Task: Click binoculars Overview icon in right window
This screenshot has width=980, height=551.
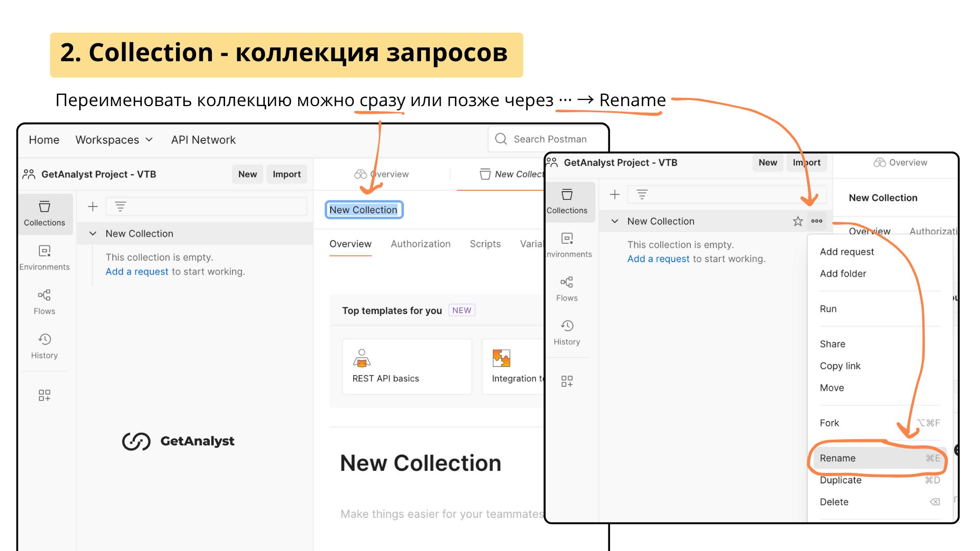Action: coord(879,163)
